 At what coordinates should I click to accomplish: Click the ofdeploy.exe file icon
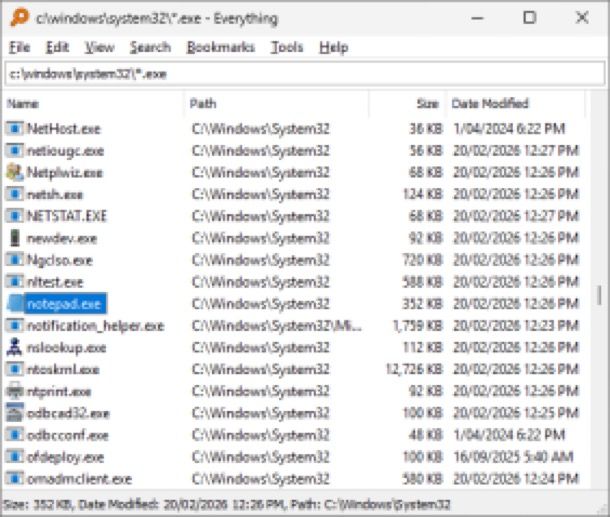pyautogui.click(x=15, y=457)
